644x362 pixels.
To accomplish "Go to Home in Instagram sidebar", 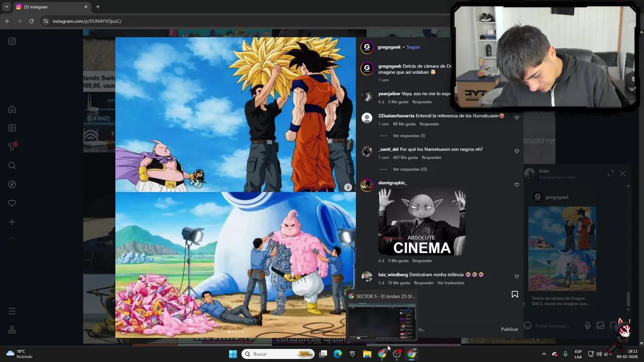I will pyautogui.click(x=12, y=110).
